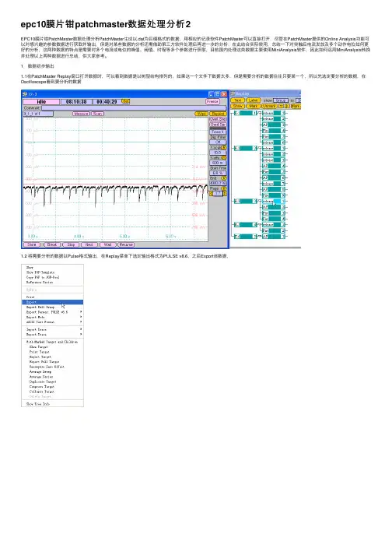Click the Start Time value field
The height and width of the screenshot is (555, 392).
218,173
